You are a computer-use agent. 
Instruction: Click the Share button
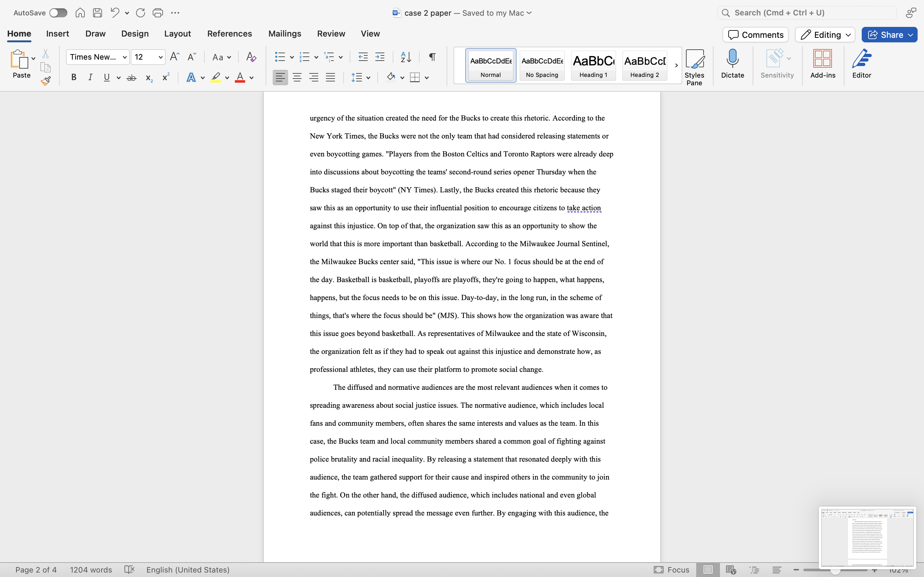pos(889,34)
